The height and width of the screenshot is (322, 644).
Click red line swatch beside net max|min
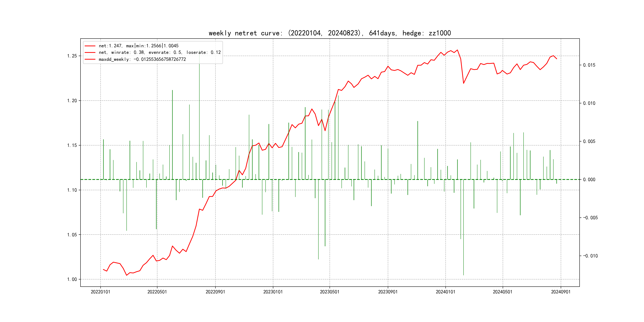click(90, 46)
